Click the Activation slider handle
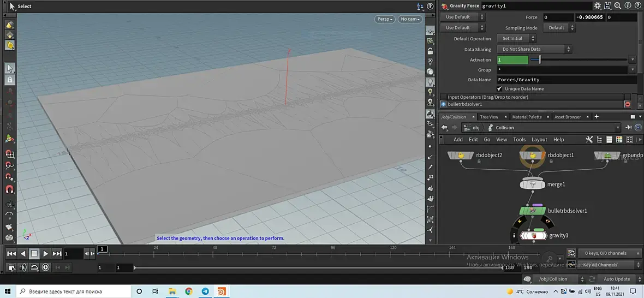The height and width of the screenshot is (298, 644). [x=540, y=59]
